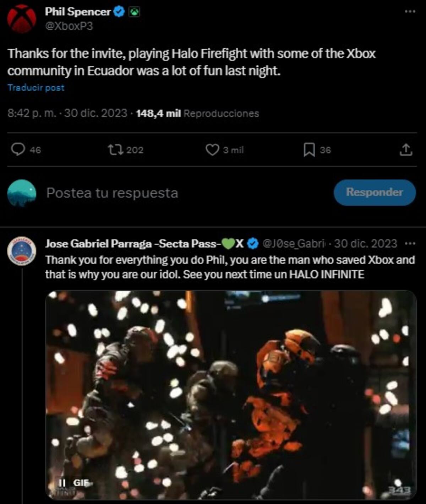Click the blue verified badge beside Phil Spencer
The image size is (426, 504).
pos(119,12)
